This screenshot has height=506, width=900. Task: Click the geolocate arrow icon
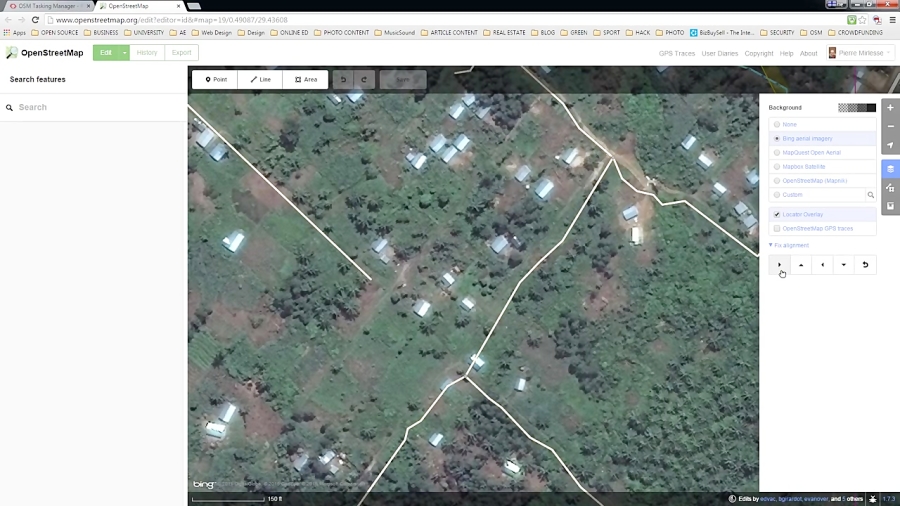[x=890, y=145]
